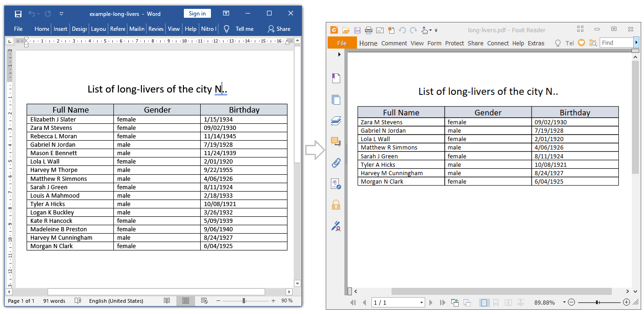Select Read Mode in Word's status bar
Screen dimensions: 644x314
[167, 300]
